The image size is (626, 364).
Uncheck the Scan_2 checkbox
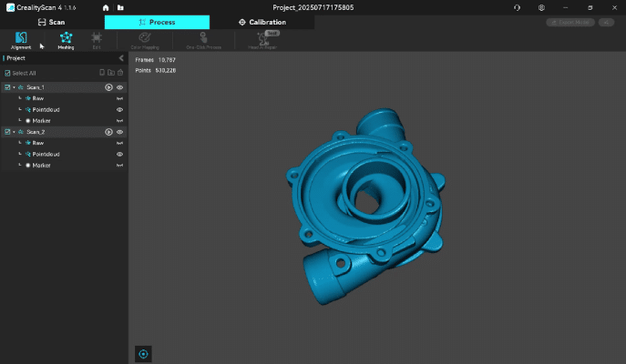[x=7, y=132]
